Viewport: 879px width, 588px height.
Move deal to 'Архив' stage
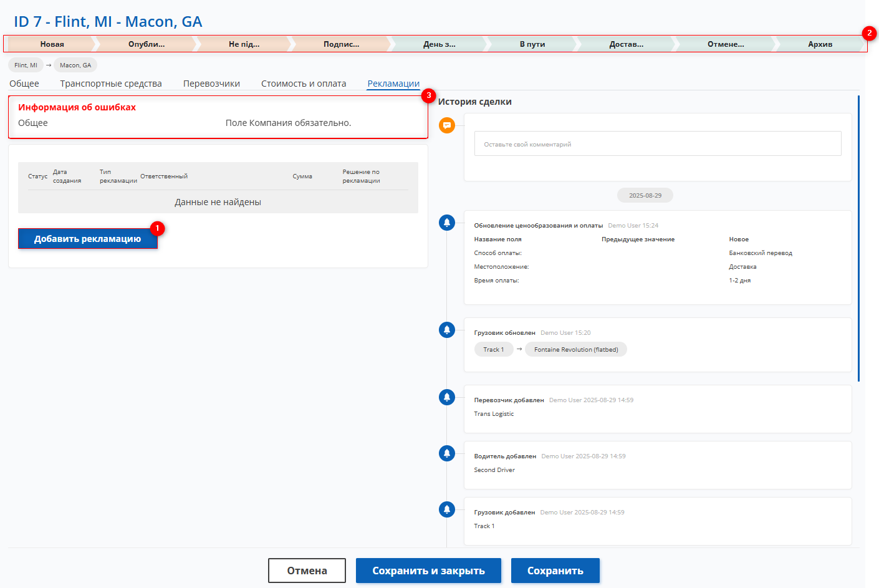point(820,44)
